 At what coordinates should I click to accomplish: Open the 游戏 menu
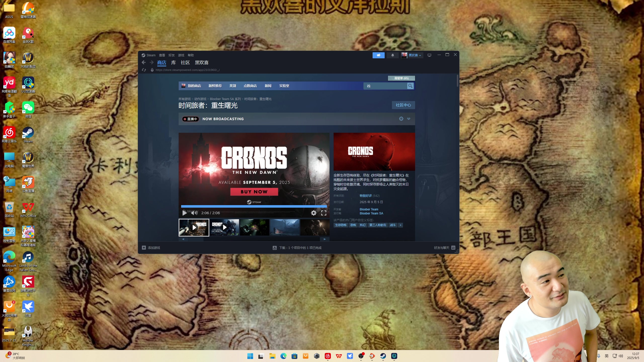pyautogui.click(x=181, y=55)
